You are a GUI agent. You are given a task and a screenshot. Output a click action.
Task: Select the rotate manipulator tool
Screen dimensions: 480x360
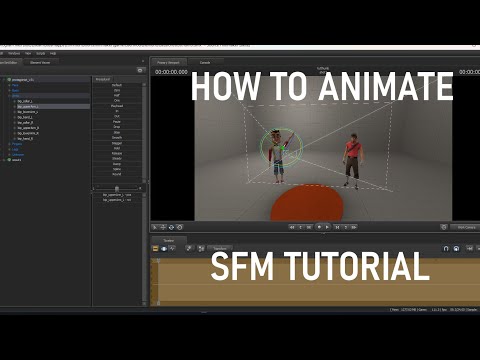(171, 227)
